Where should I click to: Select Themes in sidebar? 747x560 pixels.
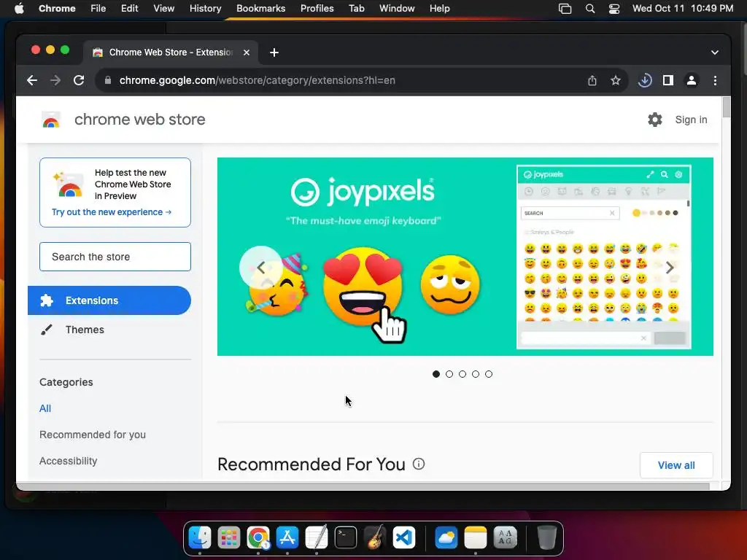point(85,330)
